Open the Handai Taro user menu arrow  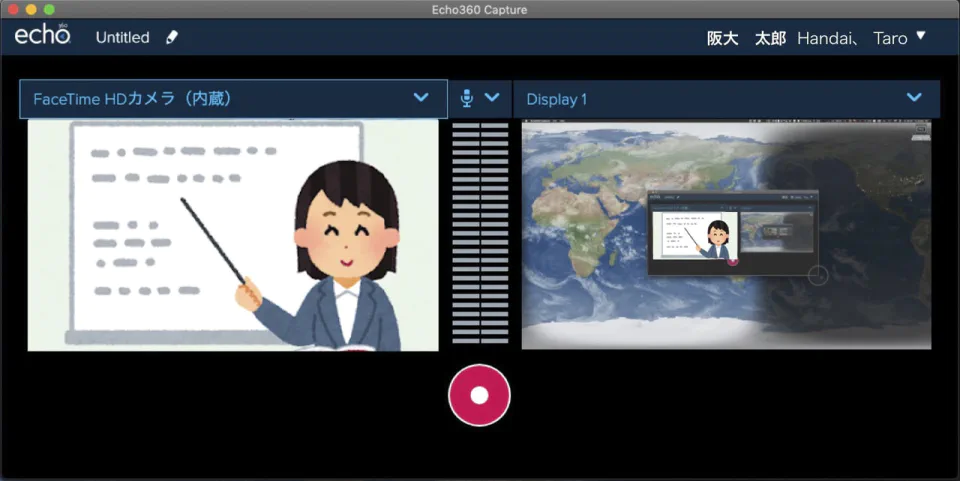[920, 36]
